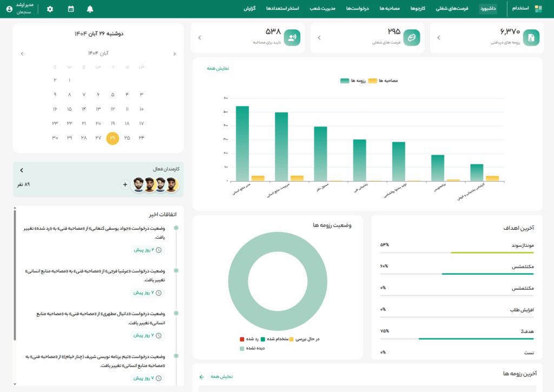Viewport: 554px width, 392px height.
Task: Go to the next calendar month arrow
Action: coord(22,54)
